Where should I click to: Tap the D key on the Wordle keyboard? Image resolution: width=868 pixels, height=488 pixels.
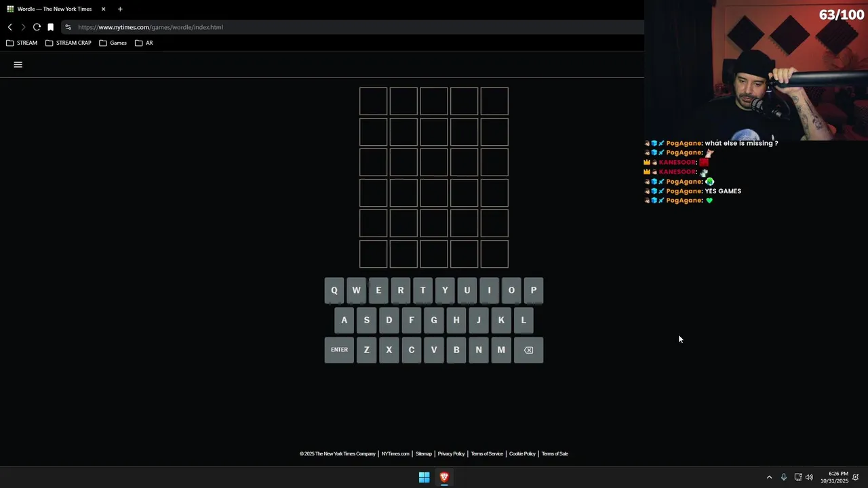pos(389,320)
